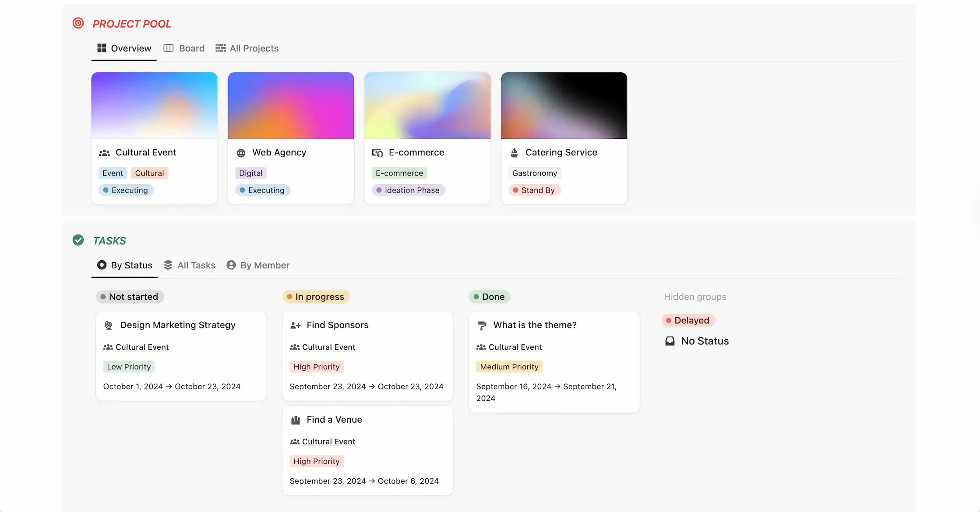Screen dimensions: 980x512
Task: Click the E-commerce card's shop icon
Action: tap(377, 153)
